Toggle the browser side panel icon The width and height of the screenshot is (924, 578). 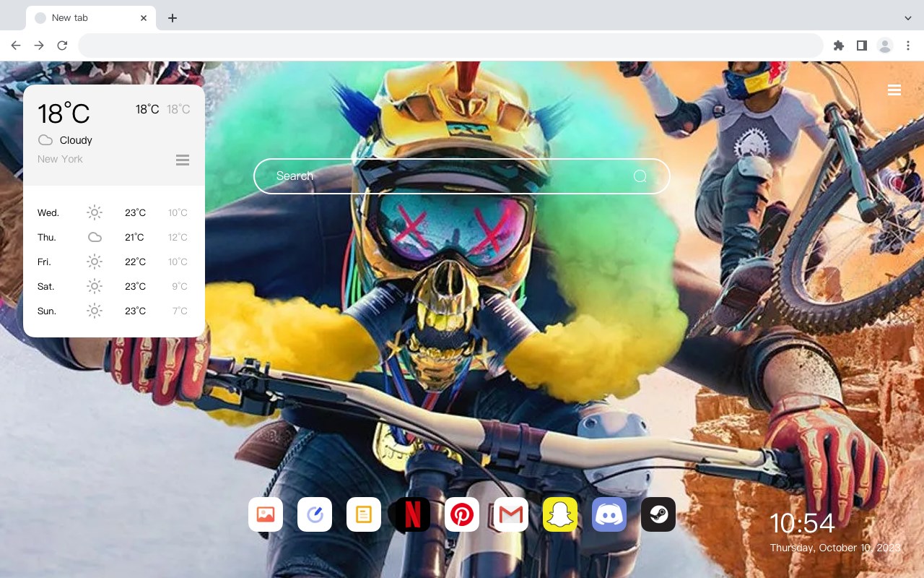(861, 46)
